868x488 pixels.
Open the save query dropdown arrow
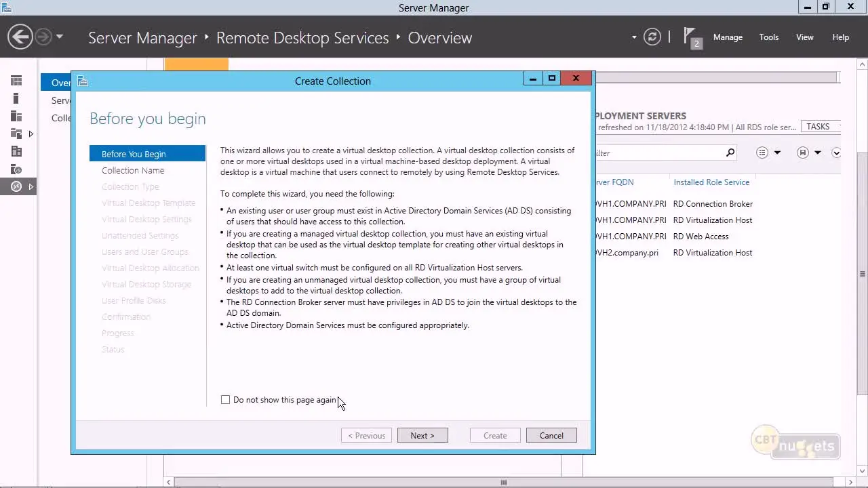(x=818, y=152)
